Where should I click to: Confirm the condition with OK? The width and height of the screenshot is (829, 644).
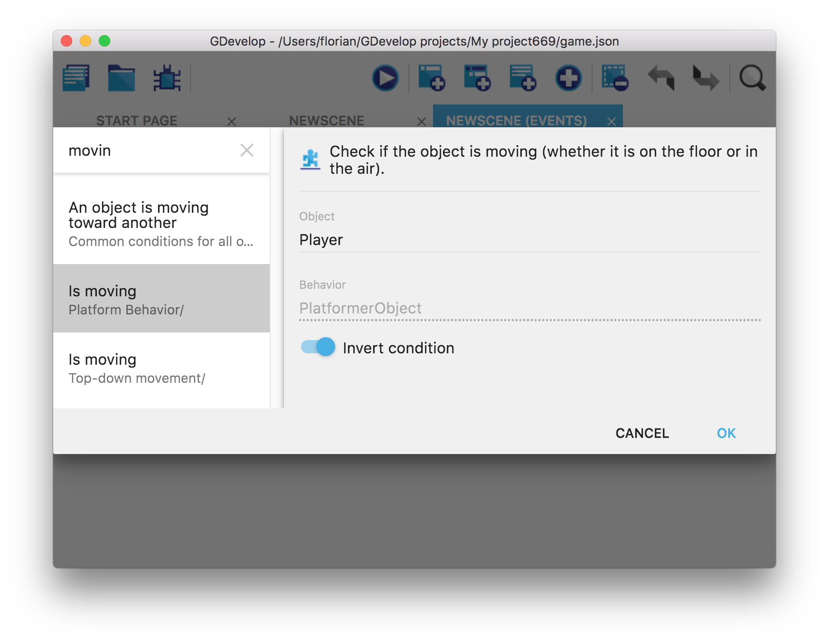click(x=726, y=433)
